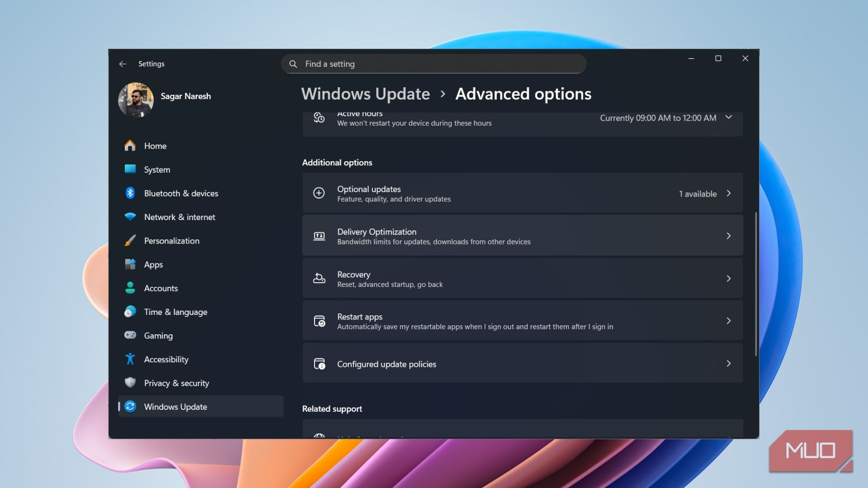868x488 pixels.
Task: Click 'Feature, quality, and driver updates' text
Action: coord(394,199)
